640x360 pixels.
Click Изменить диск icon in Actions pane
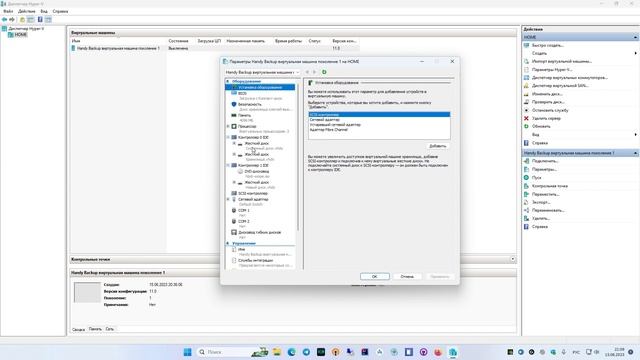tap(527, 94)
